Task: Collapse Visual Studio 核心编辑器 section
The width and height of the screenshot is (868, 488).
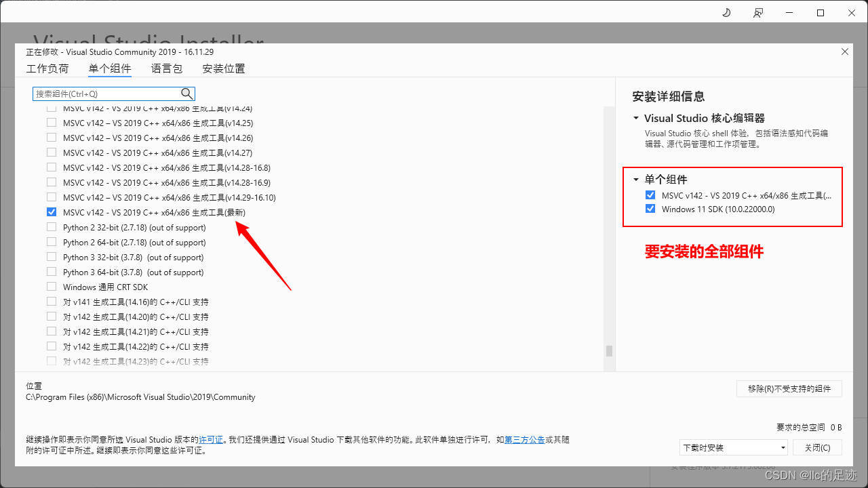Action: 636,118
